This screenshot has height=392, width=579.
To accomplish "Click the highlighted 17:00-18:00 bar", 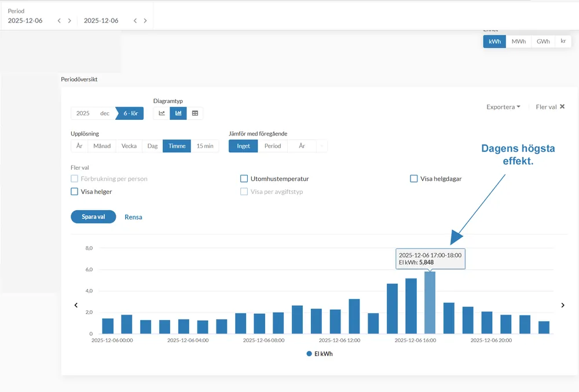I will point(430,302).
